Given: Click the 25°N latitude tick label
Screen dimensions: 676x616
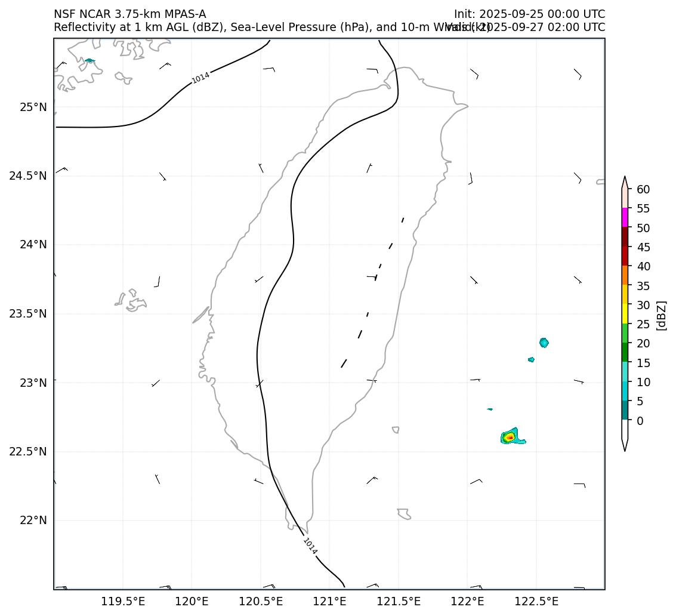Looking at the screenshot, I should tap(33, 107).
